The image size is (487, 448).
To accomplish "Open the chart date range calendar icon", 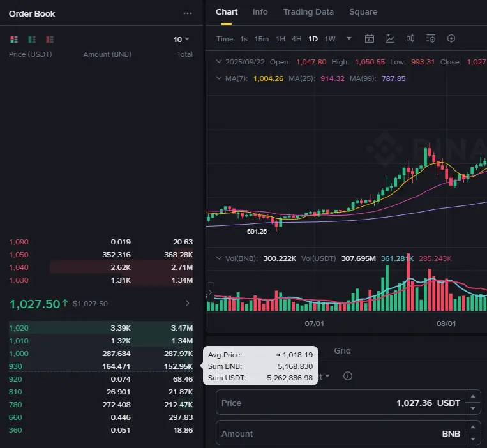I will tap(370, 39).
